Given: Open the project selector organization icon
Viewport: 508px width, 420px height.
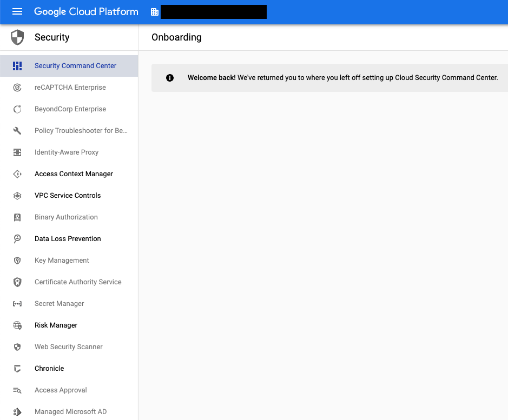Looking at the screenshot, I should (x=155, y=12).
